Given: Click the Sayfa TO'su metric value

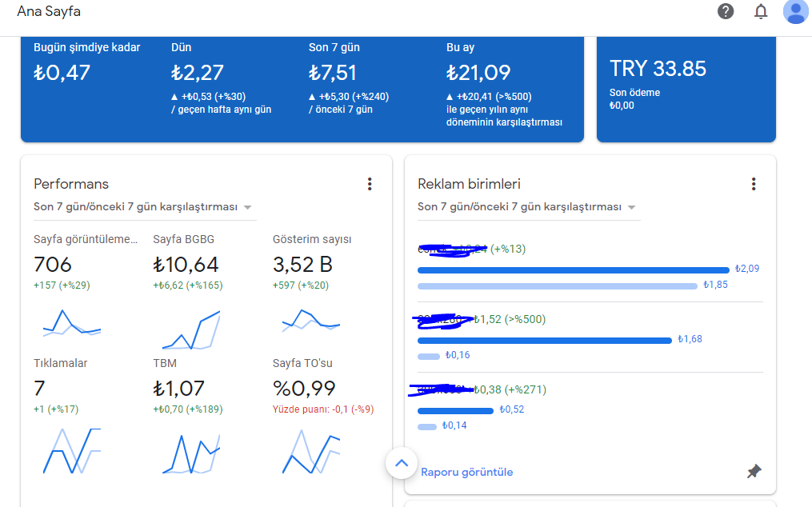Looking at the screenshot, I should (x=304, y=389).
